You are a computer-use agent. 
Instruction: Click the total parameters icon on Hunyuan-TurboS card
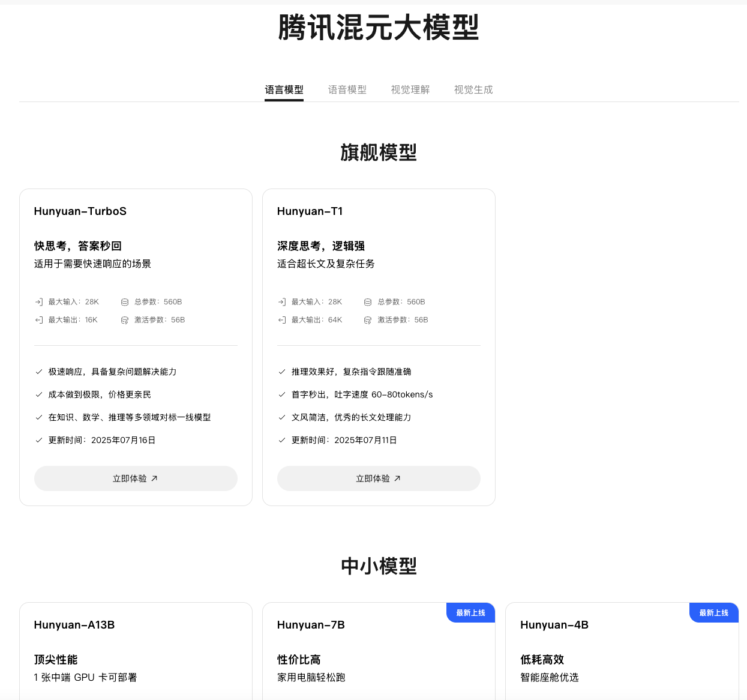click(125, 302)
